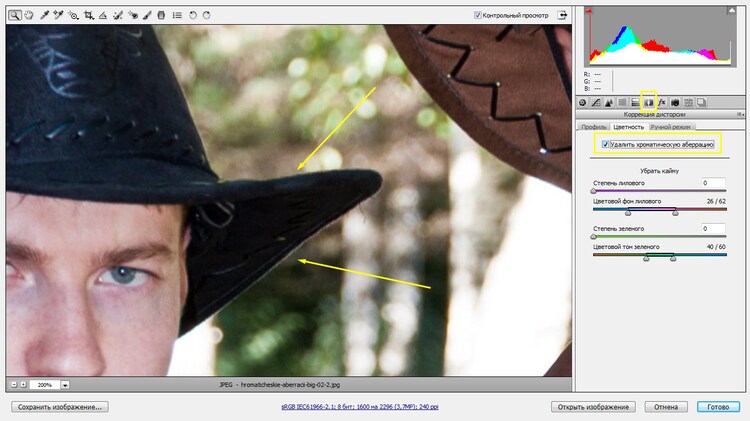Click the Степень лилового value field
This screenshot has width=750, height=421.
(713, 183)
